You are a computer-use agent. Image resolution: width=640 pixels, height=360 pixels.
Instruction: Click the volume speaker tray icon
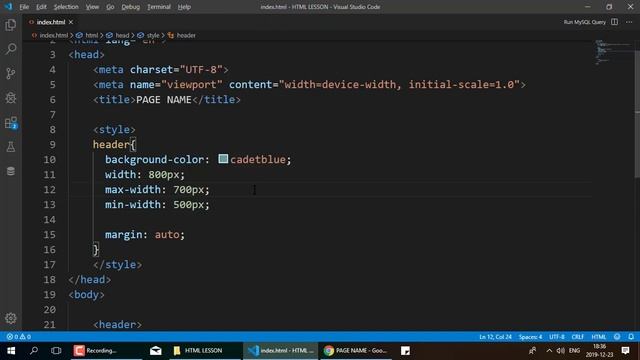tap(561, 351)
